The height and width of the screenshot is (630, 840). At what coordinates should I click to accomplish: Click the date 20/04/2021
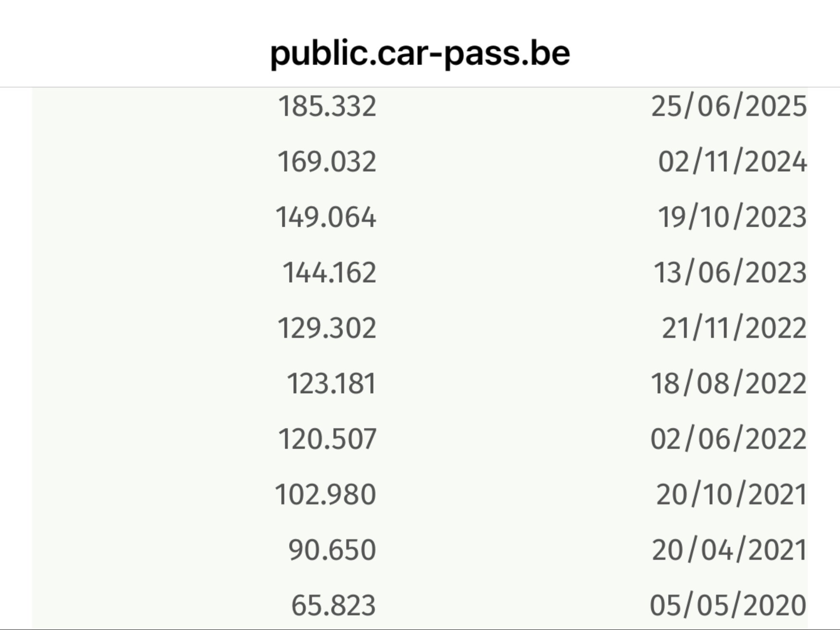coord(729,550)
